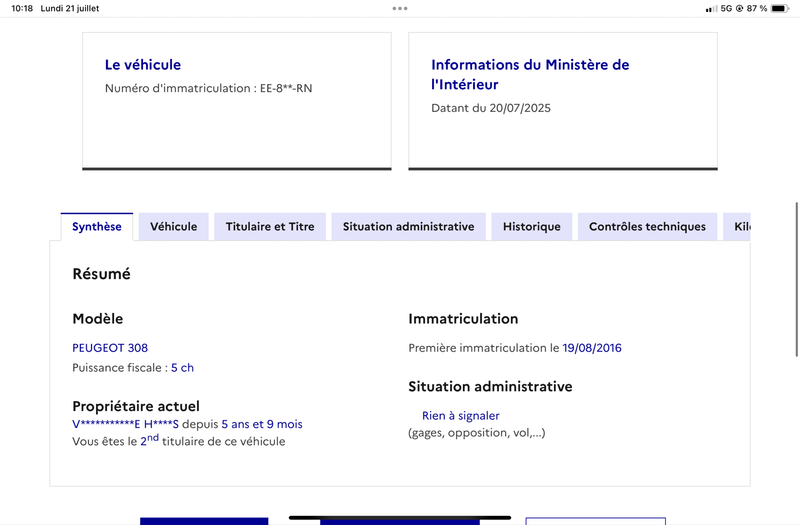Click the Datant du 20/07/2025 text
This screenshot has height=525, width=800.
(x=491, y=108)
